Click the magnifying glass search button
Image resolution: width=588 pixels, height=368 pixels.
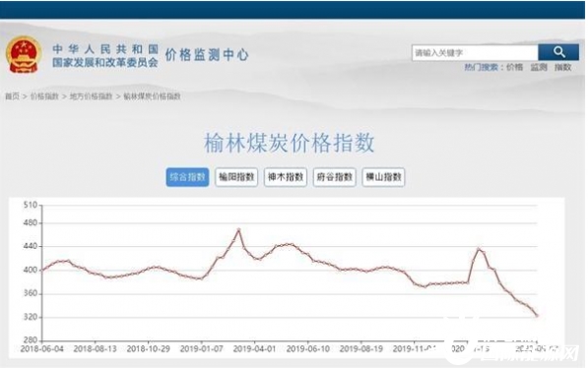tap(557, 52)
